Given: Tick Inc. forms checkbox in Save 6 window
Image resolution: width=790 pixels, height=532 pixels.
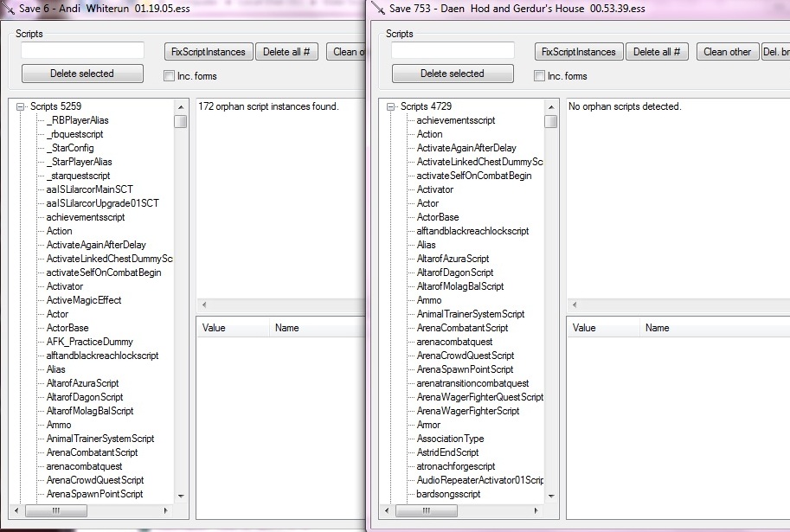Looking at the screenshot, I should 169,76.
